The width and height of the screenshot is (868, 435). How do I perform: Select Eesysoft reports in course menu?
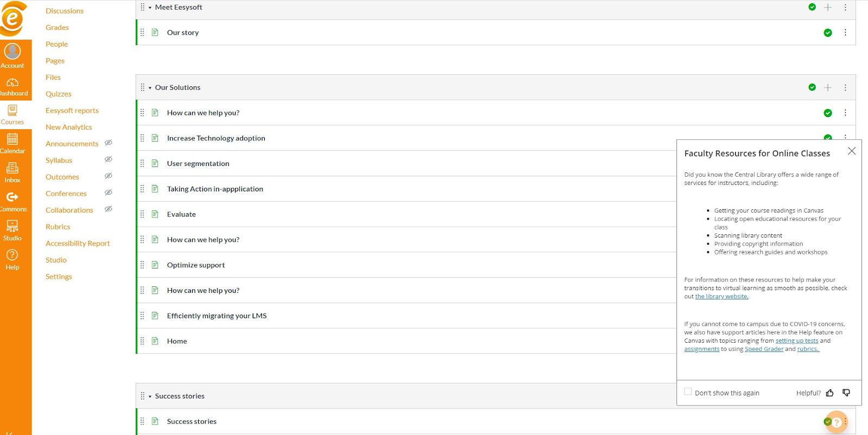click(x=72, y=111)
